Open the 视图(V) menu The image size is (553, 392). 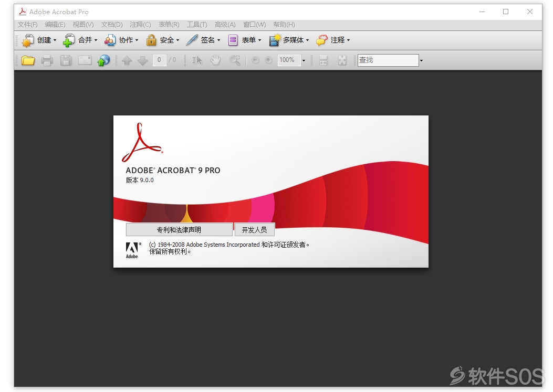(83, 25)
